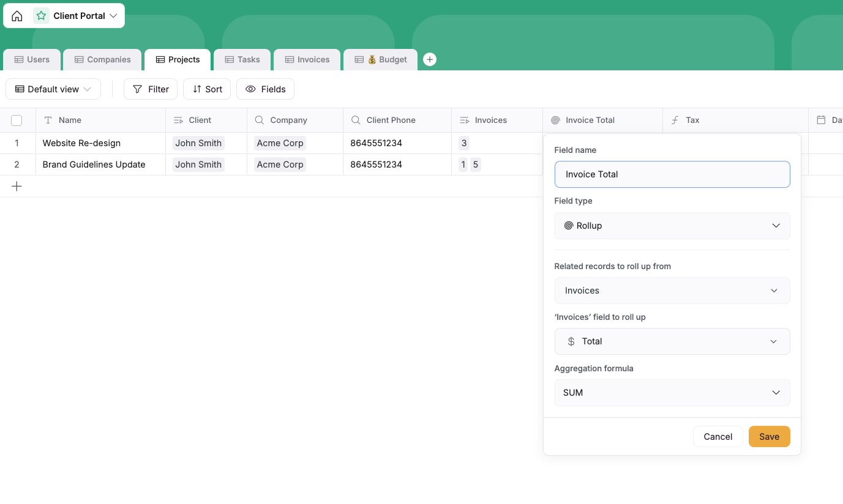The height and width of the screenshot is (504, 843).
Task: Select row number 1
Action: coord(17,143)
